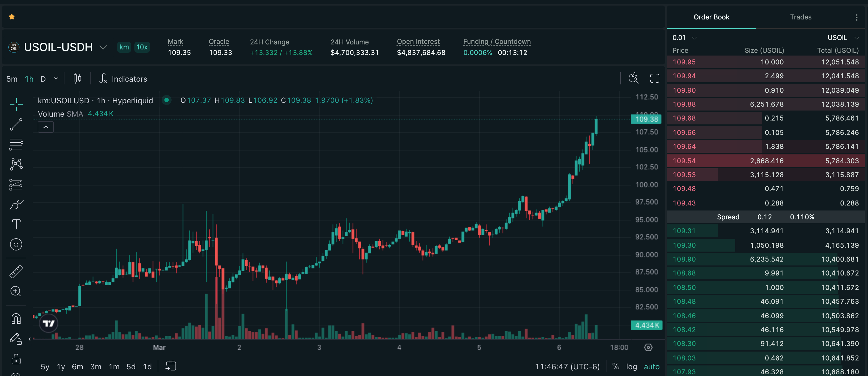The height and width of the screenshot is (376, 868).
Task: Expand the USOIL-USDH pair selector
Action: tap(103, 47)
